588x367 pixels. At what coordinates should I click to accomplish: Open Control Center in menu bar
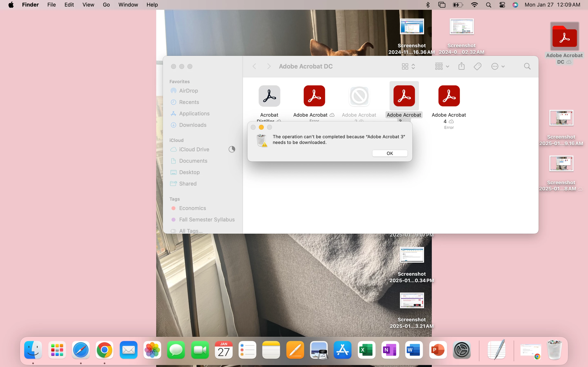click(x=502, y=5)
